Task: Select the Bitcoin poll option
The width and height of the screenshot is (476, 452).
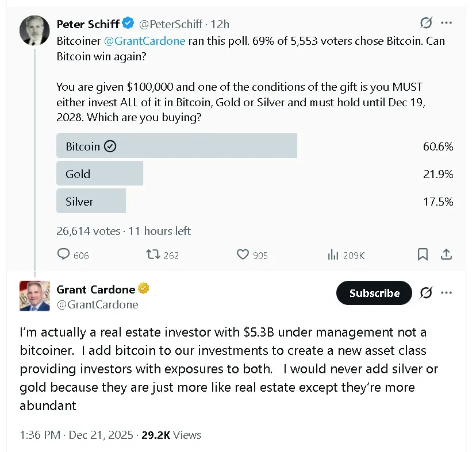Action: (176, 146)
